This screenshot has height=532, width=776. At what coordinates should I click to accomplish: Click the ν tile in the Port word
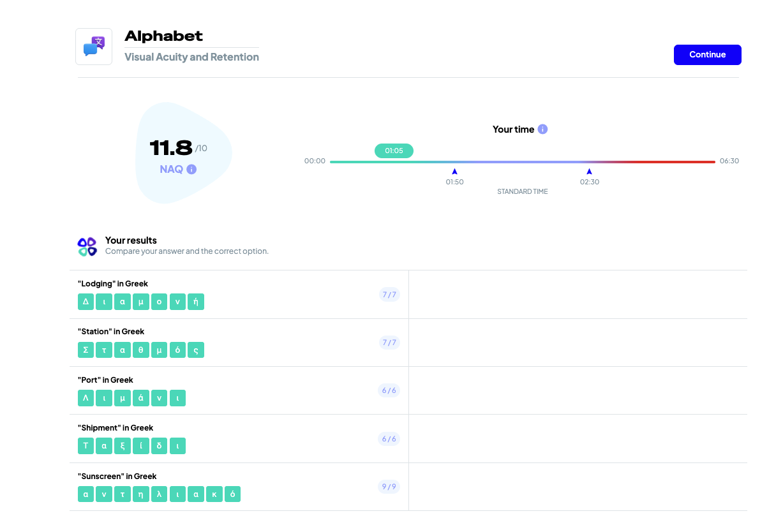tap(160, 398)
